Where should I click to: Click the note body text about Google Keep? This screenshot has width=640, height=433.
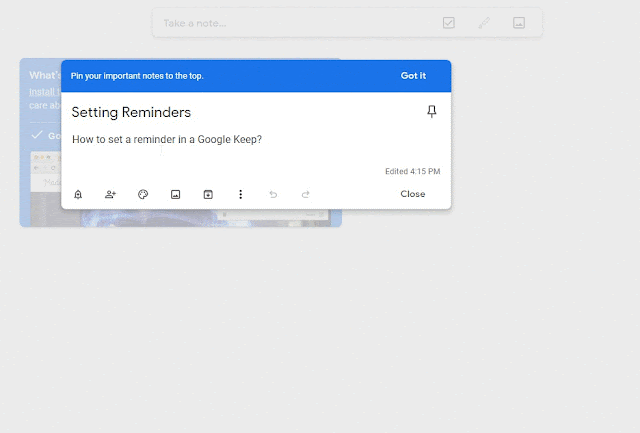(x=167, y=140)
